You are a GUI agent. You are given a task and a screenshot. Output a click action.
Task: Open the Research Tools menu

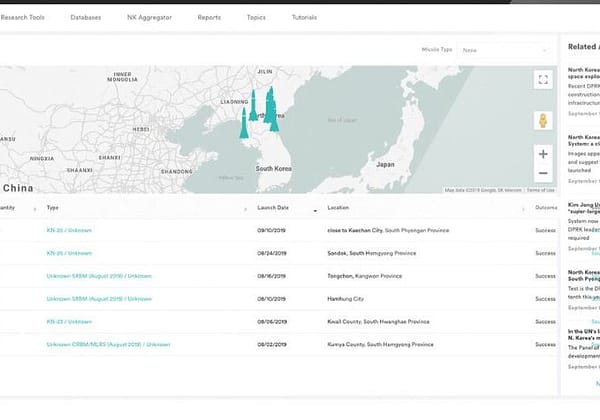[23, 17]
